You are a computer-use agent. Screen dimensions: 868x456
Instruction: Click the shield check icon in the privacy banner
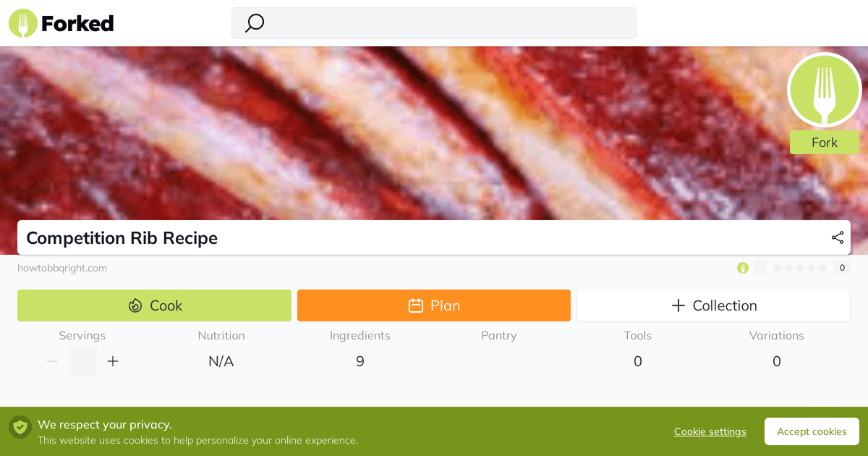pyautogui.click(x=20, y=428)
